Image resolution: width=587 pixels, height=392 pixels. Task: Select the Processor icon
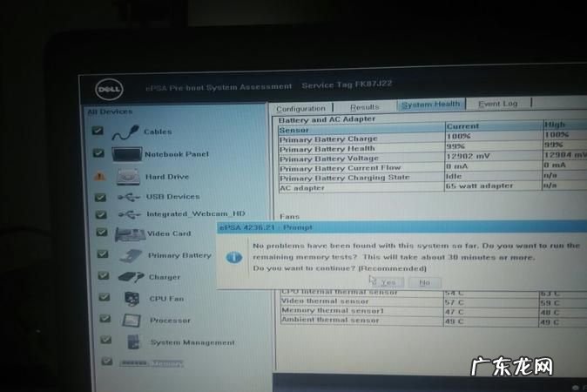click(x=132, y=320)
